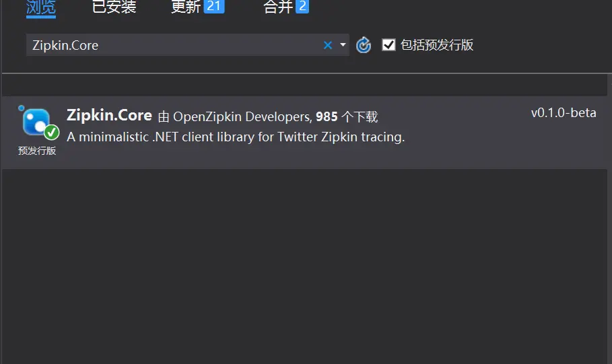Expand the search history dropdown arrow
Screen dimensions: 612x364
[343, 45]
